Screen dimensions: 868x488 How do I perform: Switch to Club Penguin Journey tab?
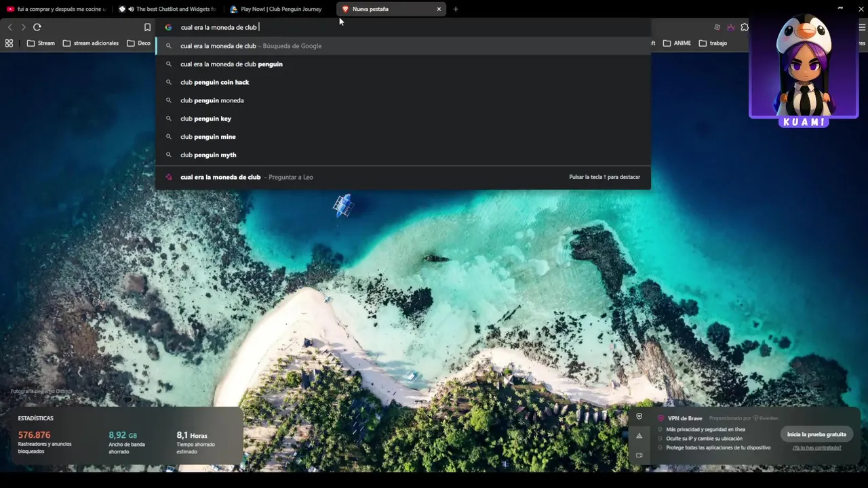point(278,9)
